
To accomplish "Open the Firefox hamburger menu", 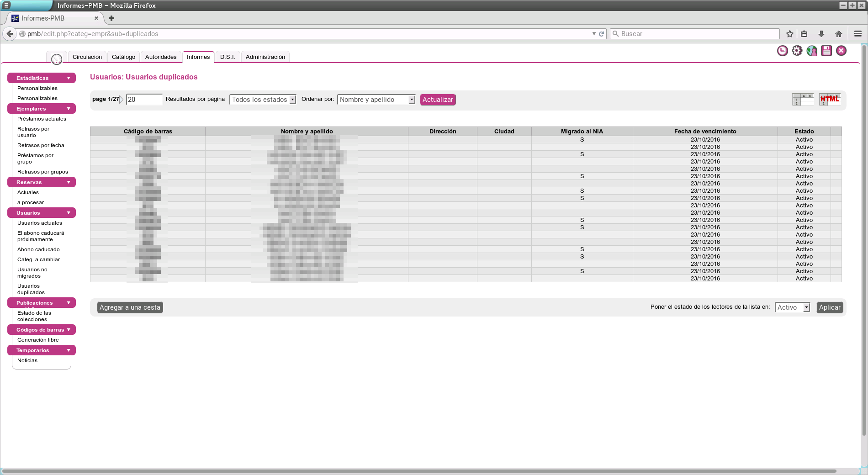I will [857, 34].
